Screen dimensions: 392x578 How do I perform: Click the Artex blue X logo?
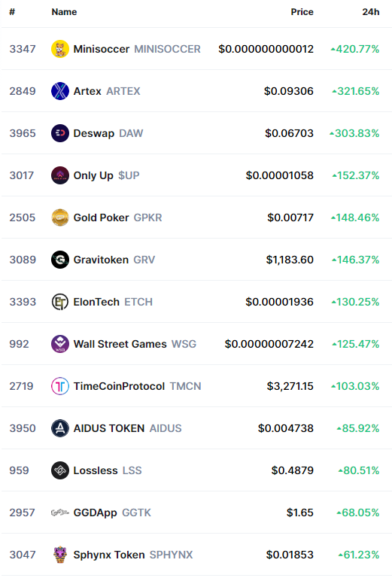(x=60, y=91)
